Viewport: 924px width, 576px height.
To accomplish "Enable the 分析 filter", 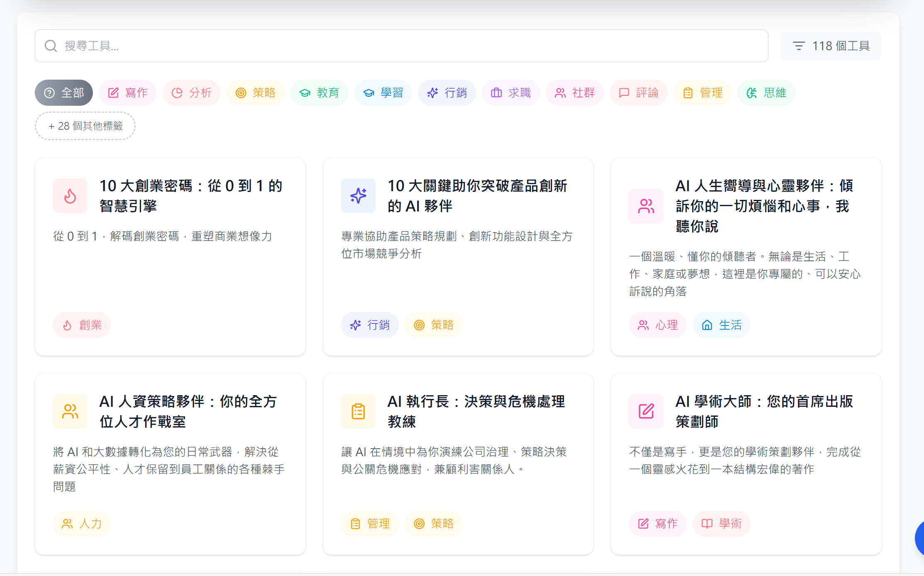I will (x=191, y=92).
